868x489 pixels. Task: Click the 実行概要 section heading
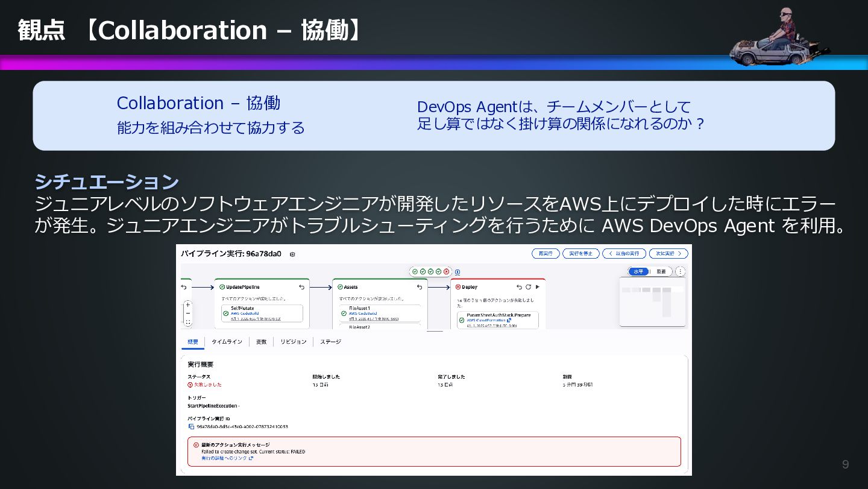pos(200,365)
